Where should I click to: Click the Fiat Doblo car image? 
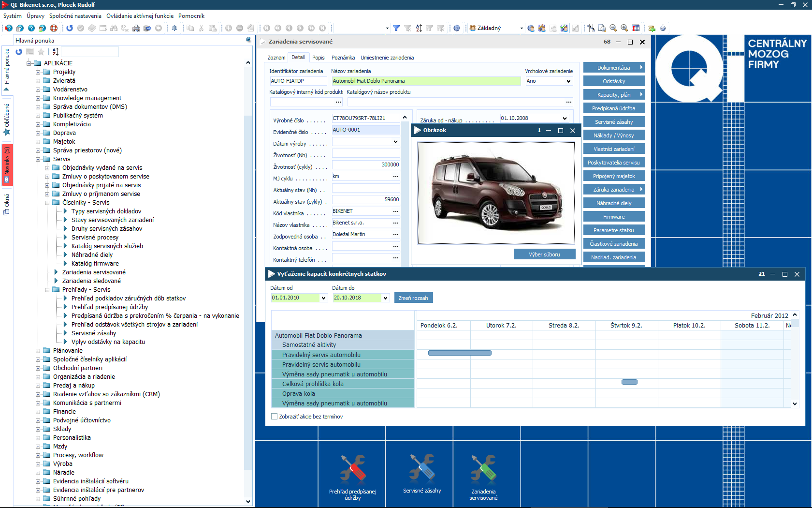pos(496,193)
